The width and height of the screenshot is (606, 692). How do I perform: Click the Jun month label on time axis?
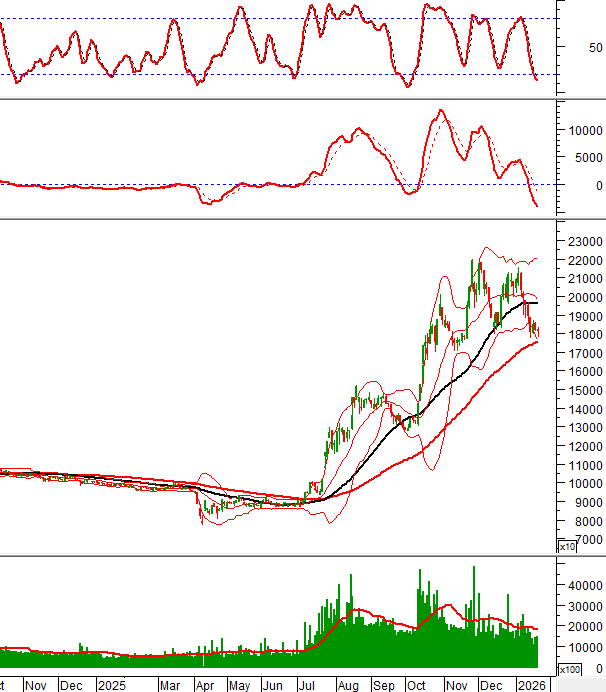pos(273,685)
